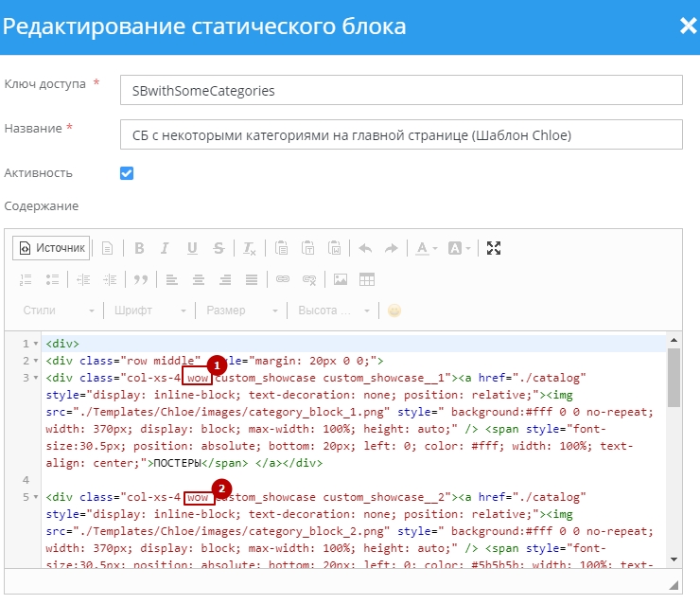Toggle bold formatting in editor toolbar
Image resolution: width=700 pixels, height=604 pixels.
coord(139,249)
